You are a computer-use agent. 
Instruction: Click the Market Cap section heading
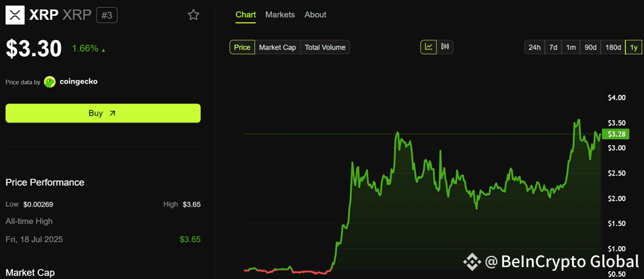tap(30, 272)
